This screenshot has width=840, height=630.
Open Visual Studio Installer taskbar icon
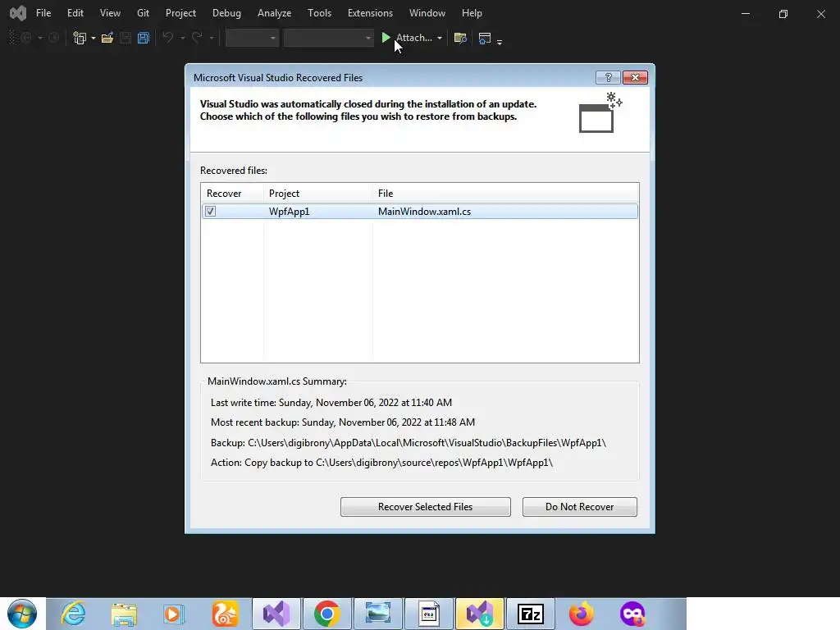click(x=479, y=614)
